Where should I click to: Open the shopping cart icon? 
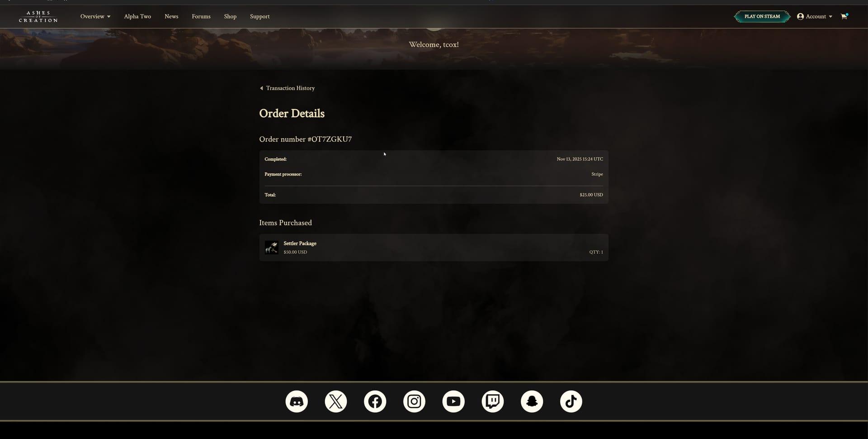click(844, 16)
